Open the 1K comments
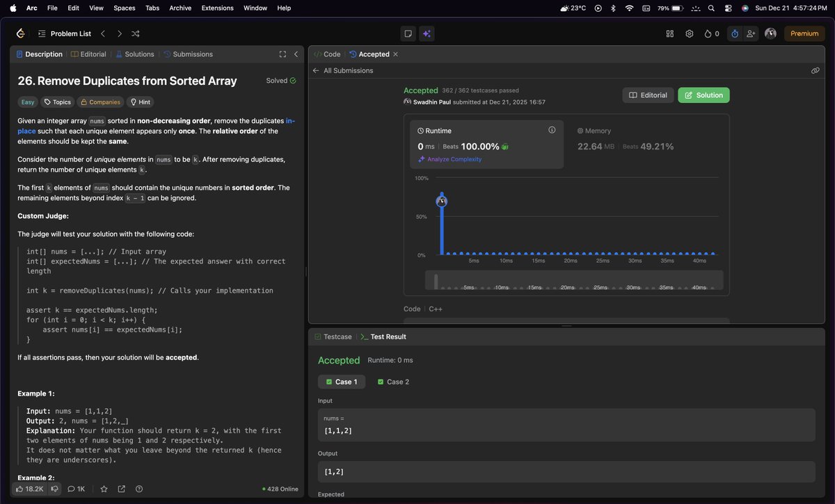Screen dimensions: 835x504 click(x=76, y=489)
